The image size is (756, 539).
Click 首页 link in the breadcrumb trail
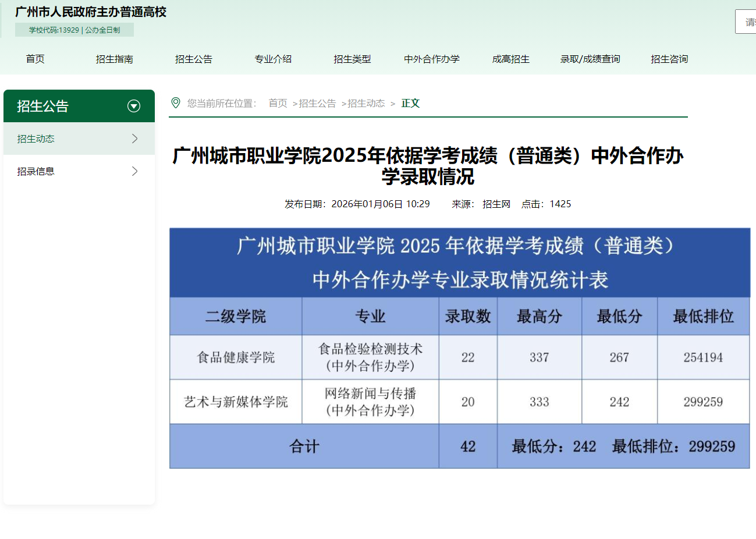coord(278,102)
